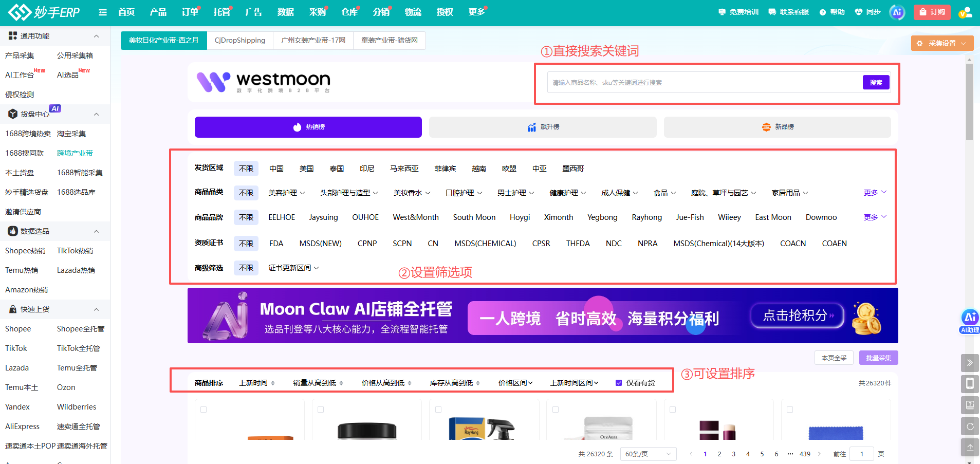980x464 pixels.
Task: Toggle sort arrows next to 上新时间
Action: 273,383
